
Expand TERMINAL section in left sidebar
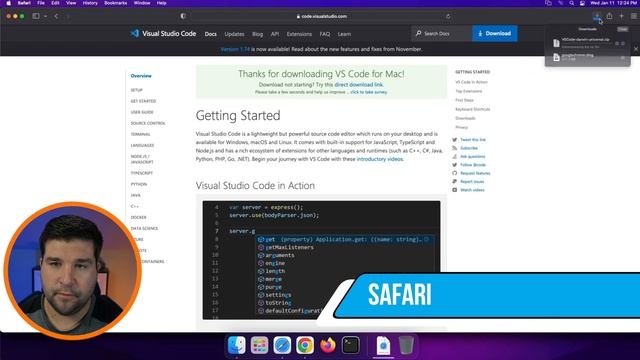pyautogui.click(x=140, y=134)
